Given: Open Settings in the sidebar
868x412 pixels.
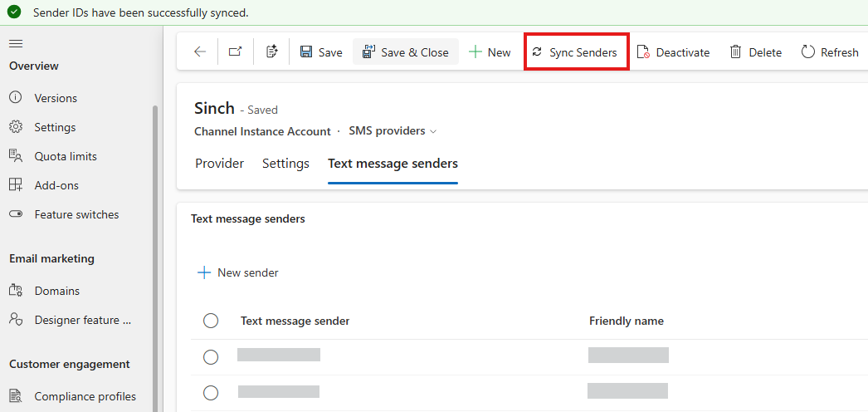Looking at the screenshot, I should pyautogui.click(x=55, y=127).
